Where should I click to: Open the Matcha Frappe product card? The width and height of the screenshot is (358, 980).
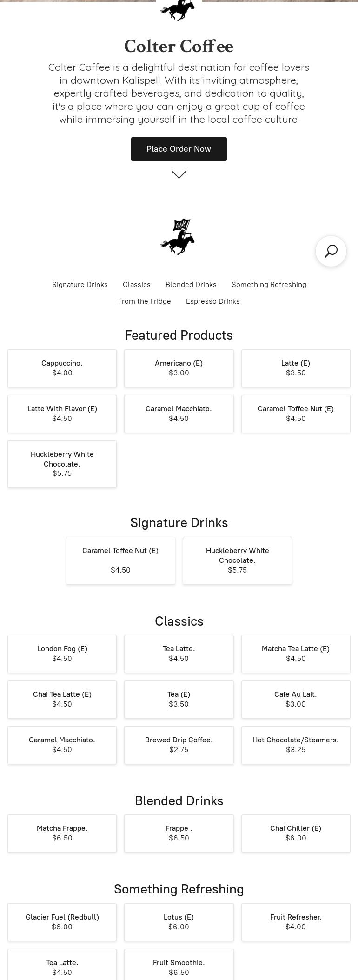(x=62, y=833)
